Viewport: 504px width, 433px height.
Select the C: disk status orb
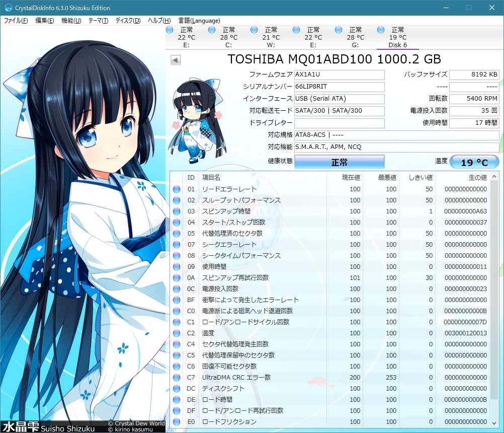click(212, 30)
